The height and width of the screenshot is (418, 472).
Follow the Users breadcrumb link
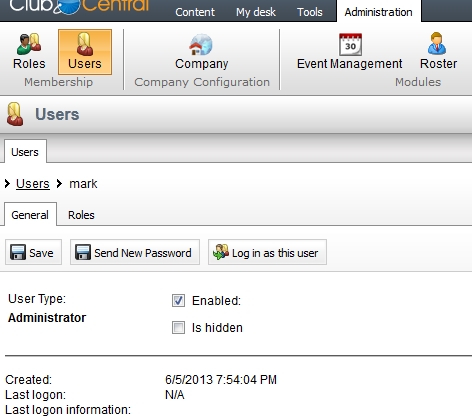33,184
